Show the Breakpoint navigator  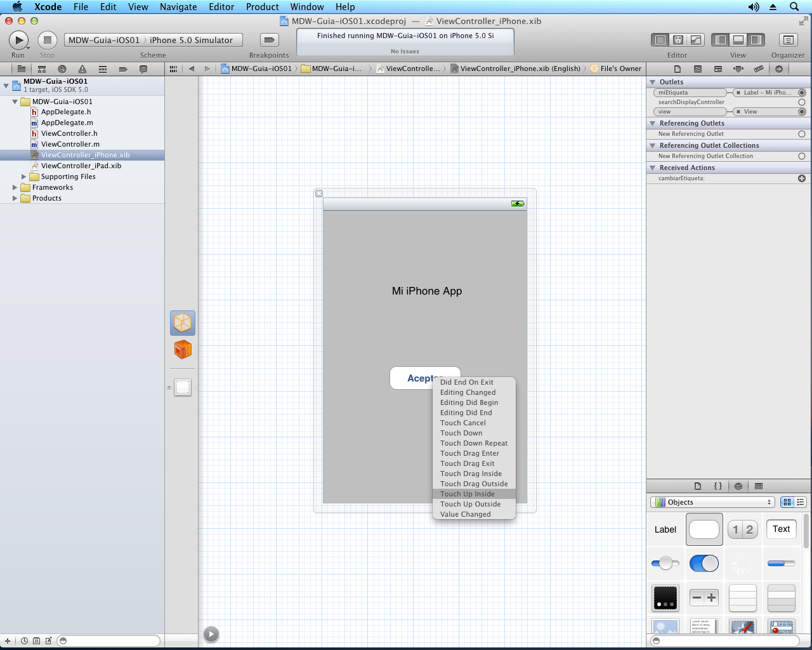click(x=123, y=69)
